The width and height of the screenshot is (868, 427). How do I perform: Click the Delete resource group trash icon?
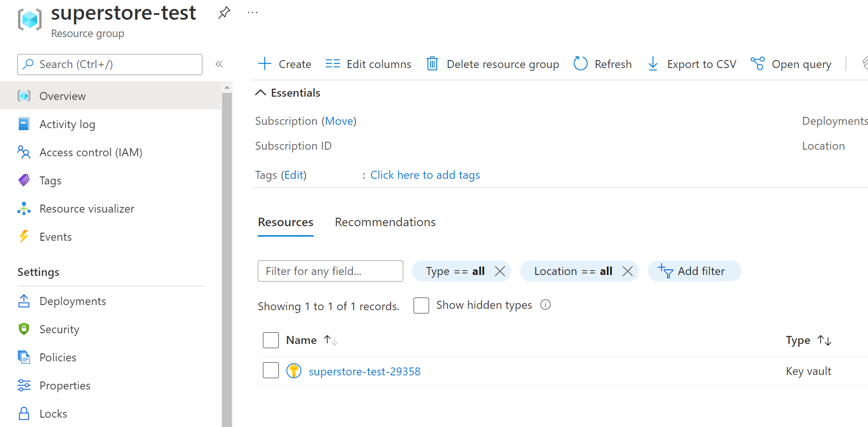pos(432,63)
